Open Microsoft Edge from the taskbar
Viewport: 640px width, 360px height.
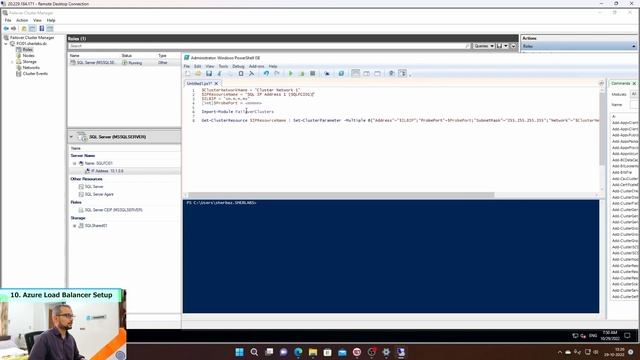(x=298, y=352)
